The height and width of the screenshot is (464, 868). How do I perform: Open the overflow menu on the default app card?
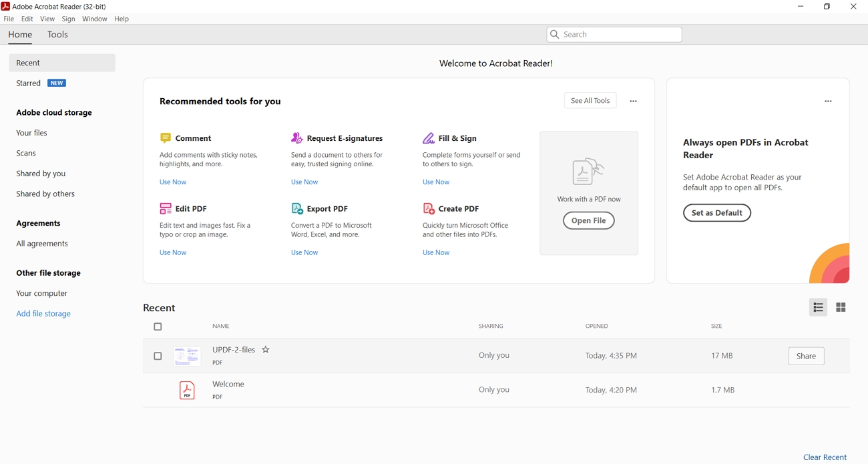point(828,101)
